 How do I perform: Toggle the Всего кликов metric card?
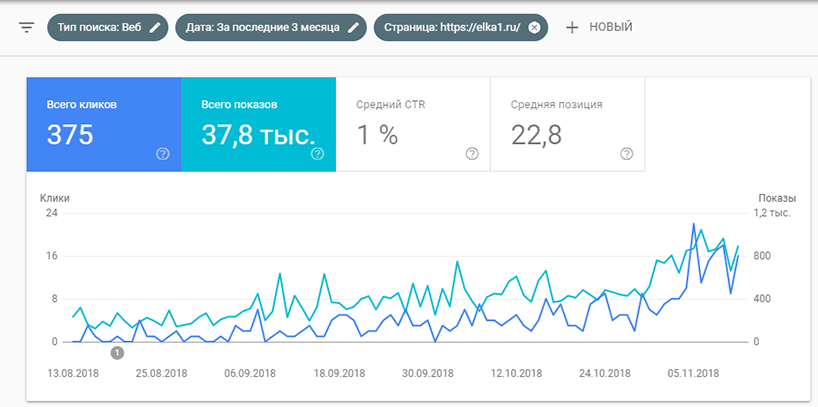(x=104, y=124)
